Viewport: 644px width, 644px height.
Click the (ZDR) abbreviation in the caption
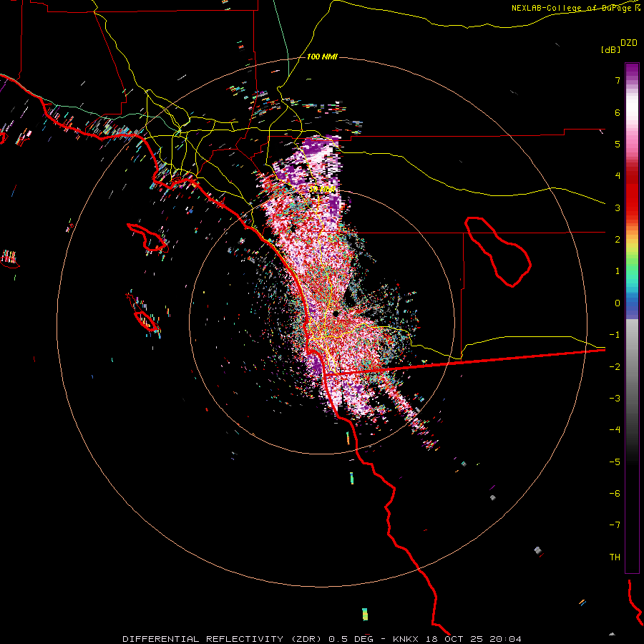(306, 639)
